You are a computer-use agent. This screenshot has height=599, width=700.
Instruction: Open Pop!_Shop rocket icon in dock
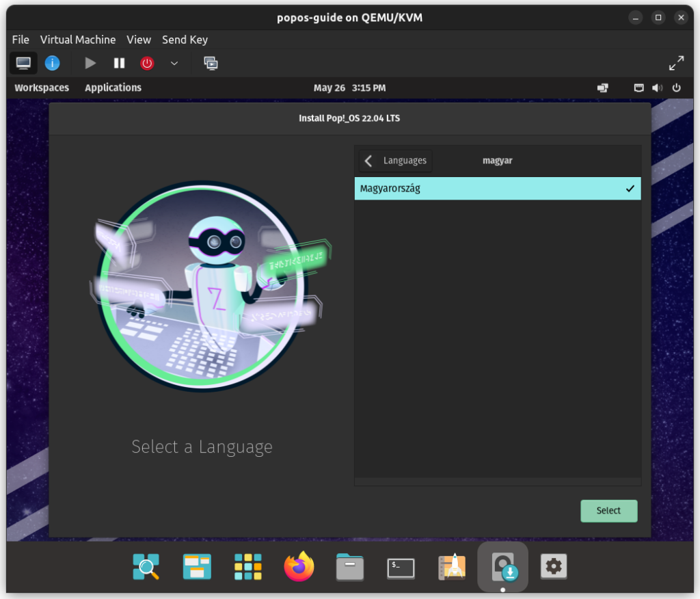pos(452,566)
